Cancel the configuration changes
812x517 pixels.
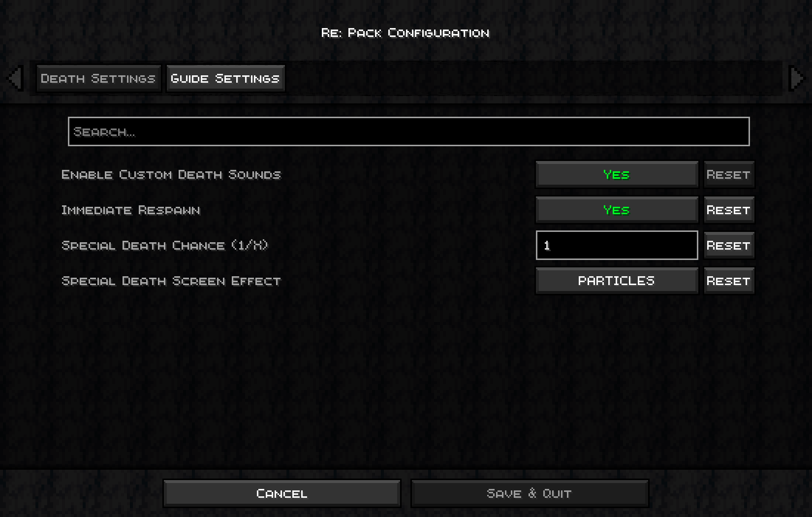[x=282, y=493]
